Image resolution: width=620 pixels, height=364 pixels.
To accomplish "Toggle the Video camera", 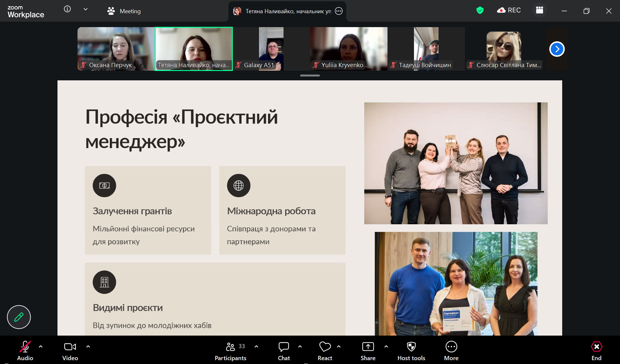I will [x=70, y=351].
